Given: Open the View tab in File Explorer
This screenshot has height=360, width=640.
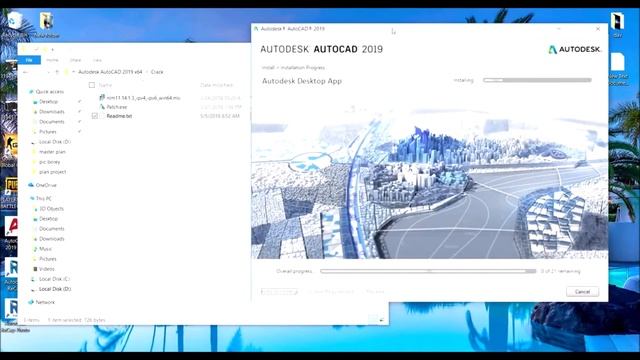Looking at the screenshot, I should [97, 60].
